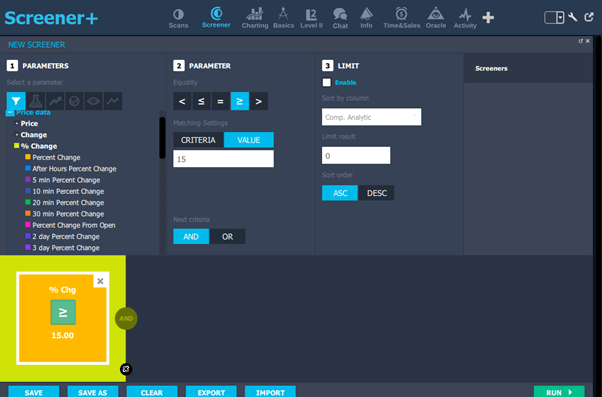Viewport: 602px width, 397px height.
Task: Open the Time&Sales panel
Action: click(401, 18)
